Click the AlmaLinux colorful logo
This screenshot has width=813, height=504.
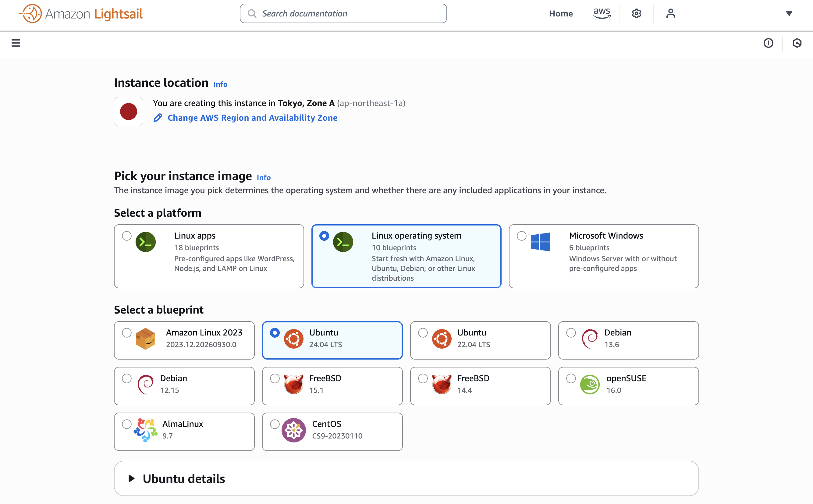click(x=146, y=430)
